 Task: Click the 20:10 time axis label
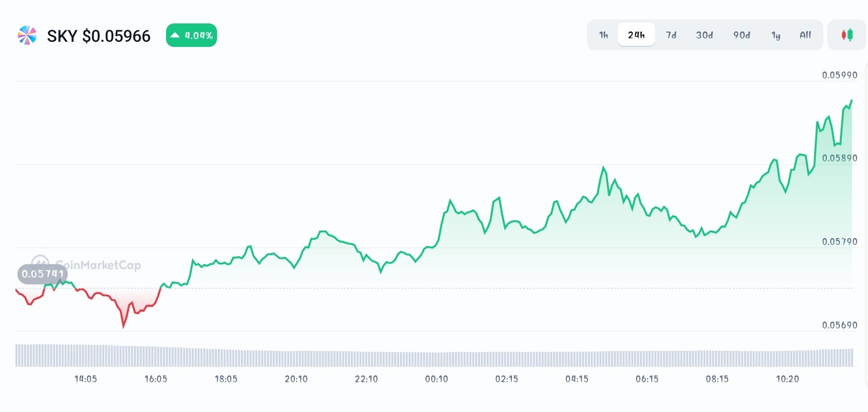[x=296, y=379]
